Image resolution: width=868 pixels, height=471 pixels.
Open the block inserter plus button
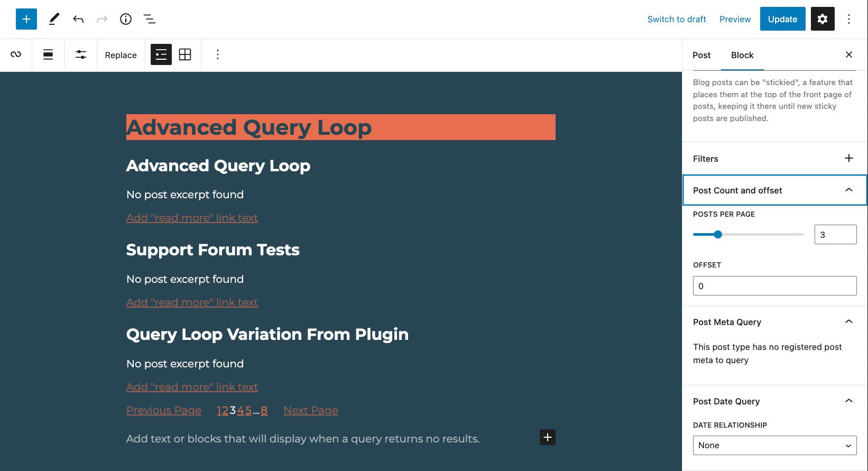tap(26, 19)
